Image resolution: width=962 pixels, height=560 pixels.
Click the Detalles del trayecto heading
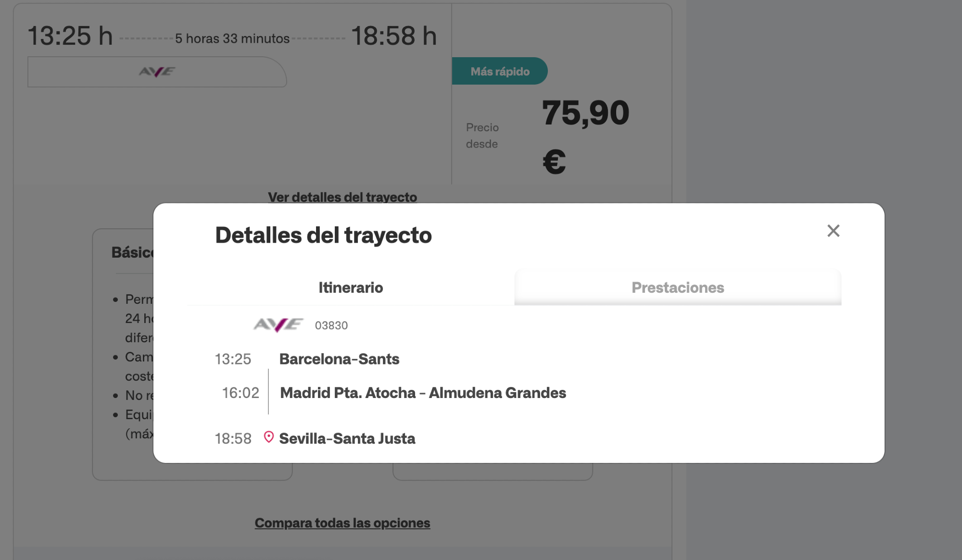click(x=323, y=235)
